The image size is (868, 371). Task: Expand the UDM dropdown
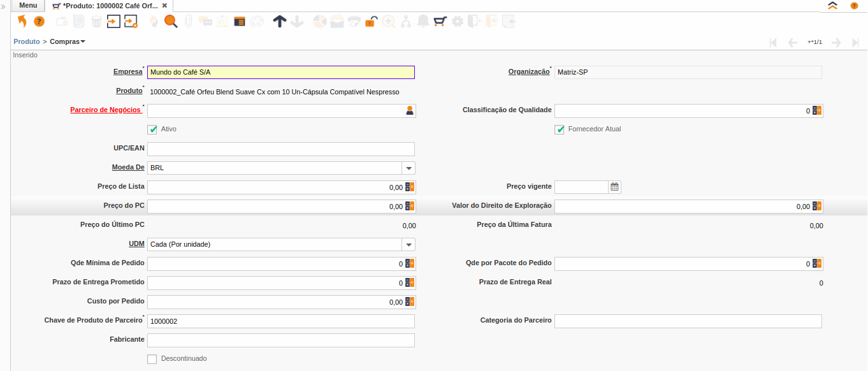click(x=409, y=245)
